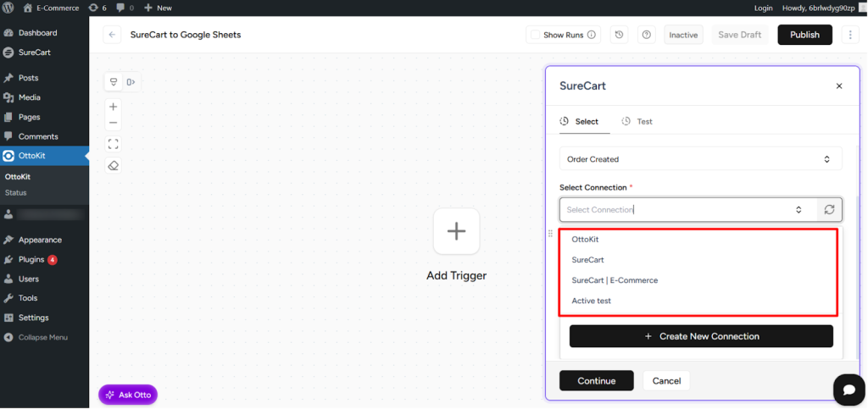This screenshot has width=868, height=409.
Task: Zoom out on the workflow canvas
Action: (x=114, y=123)
